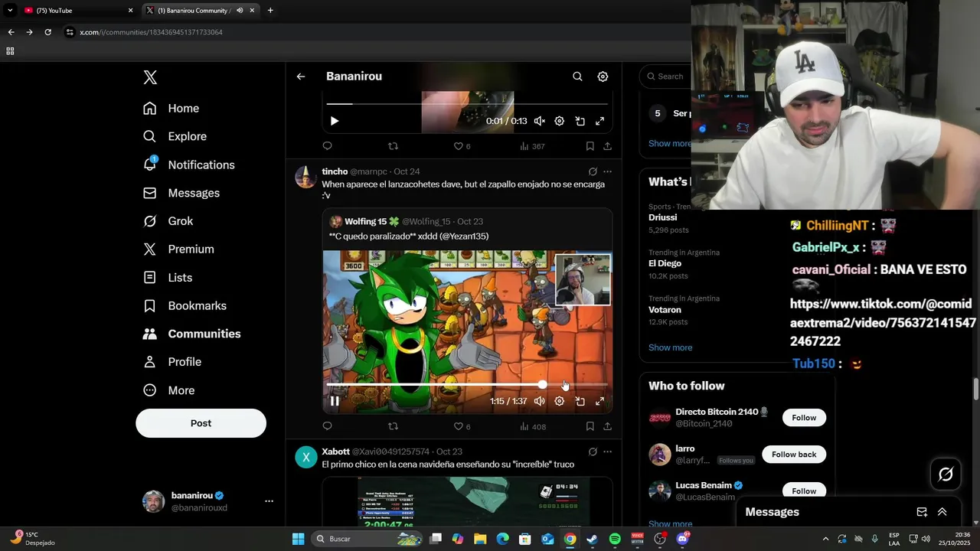The height and width of the screenshot is (551, 980).
Task: Click the Post button
Action: [x=201, y=423]
